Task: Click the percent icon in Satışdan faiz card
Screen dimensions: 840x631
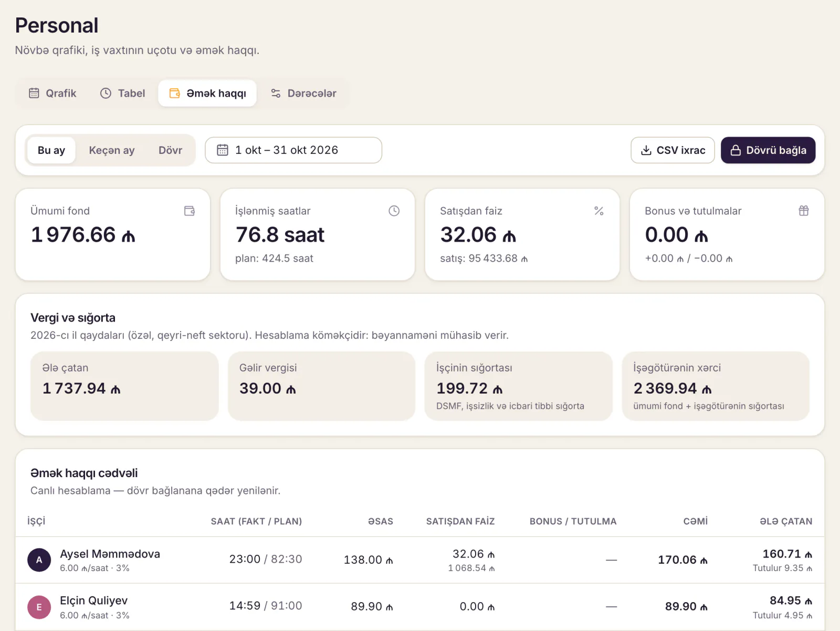Action: click(599, 211)
